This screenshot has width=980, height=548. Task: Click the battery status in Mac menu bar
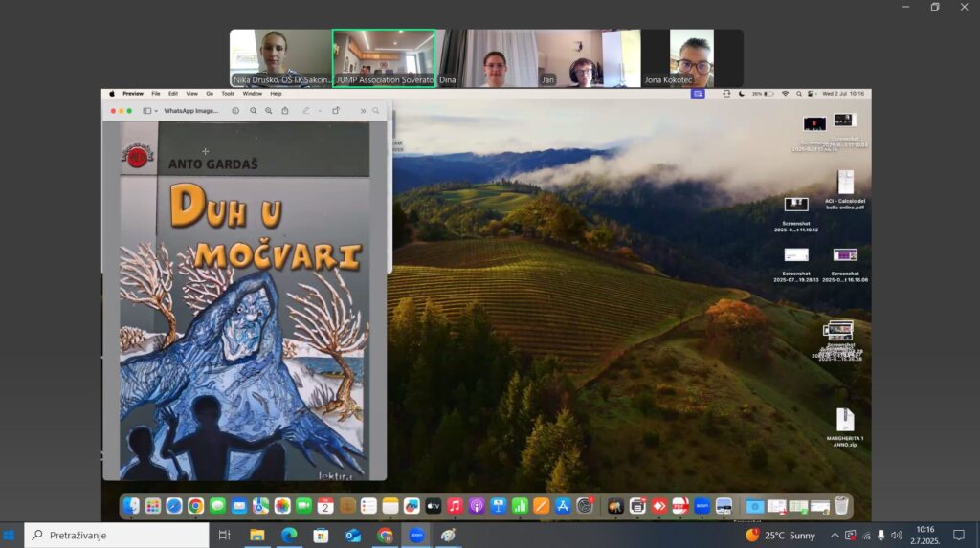(x=763, y=94)
